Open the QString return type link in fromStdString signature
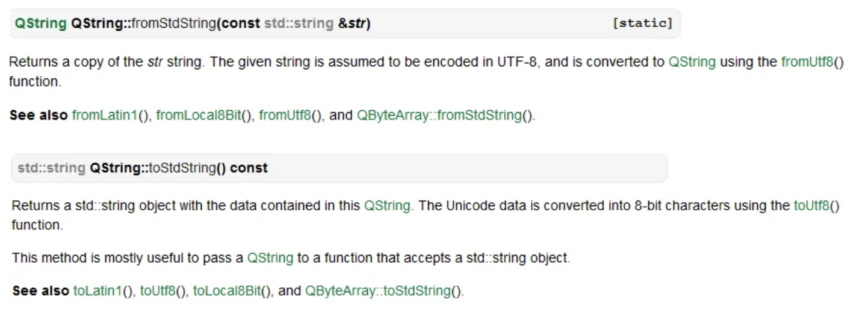The height and width of the screenshot is (311, 868). click(40, 24)
